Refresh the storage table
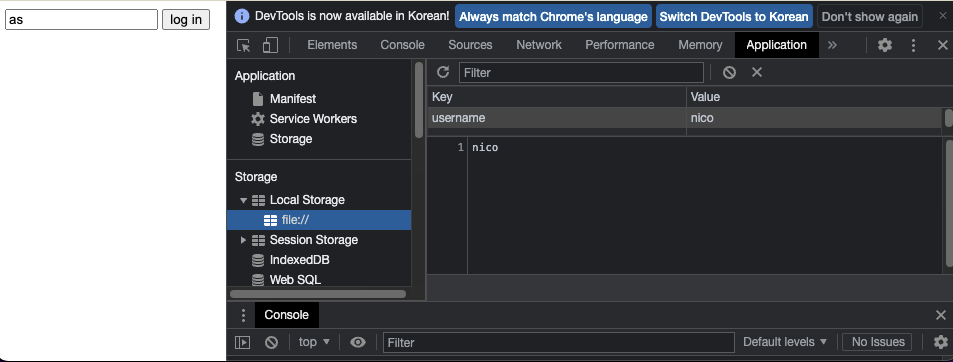Viewport: 953px width, 362px height. 443,72
